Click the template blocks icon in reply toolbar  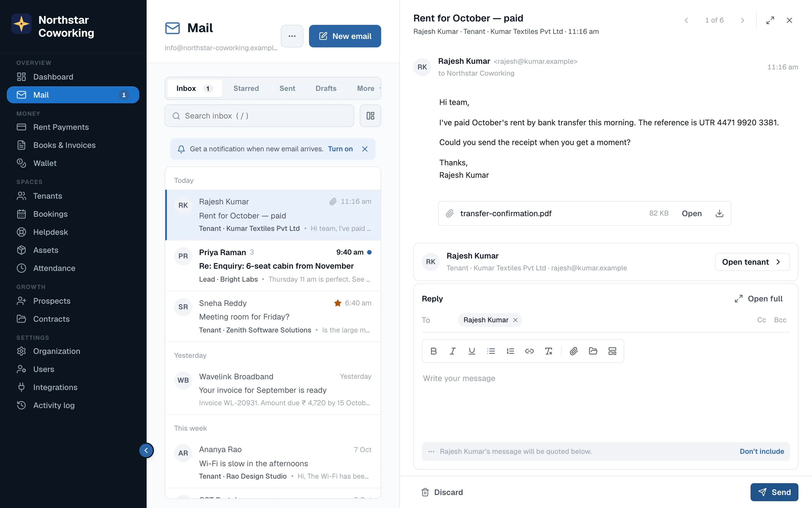612,351
